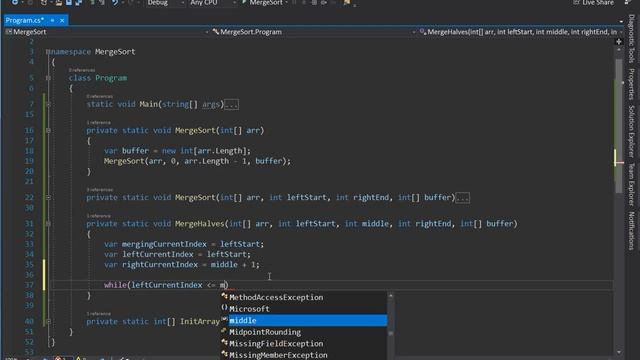The height and width of the screenshot is (360, 640).
Task: Click the ellipsis box after int[] buffer)
Action: tap(462, 198)
